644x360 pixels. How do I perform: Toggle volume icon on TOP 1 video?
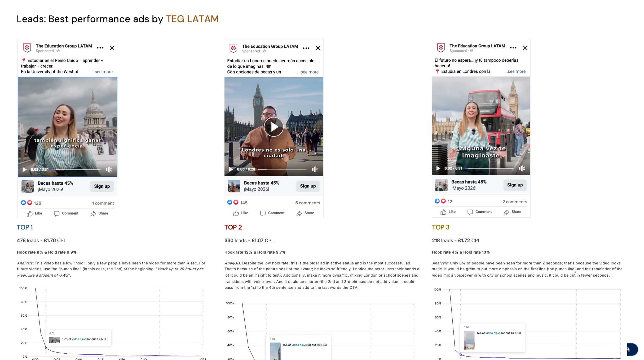coord(109,169)
